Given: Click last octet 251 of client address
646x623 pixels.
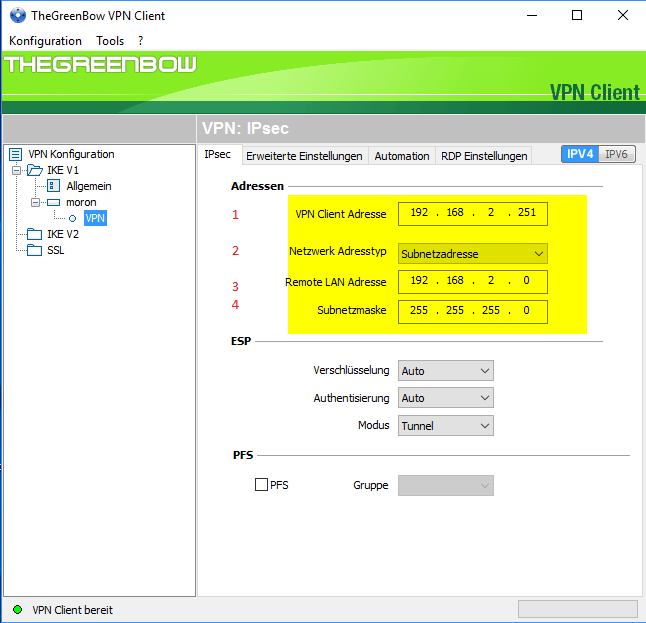Looking at the screenshot, I should (x=527, y=213).
